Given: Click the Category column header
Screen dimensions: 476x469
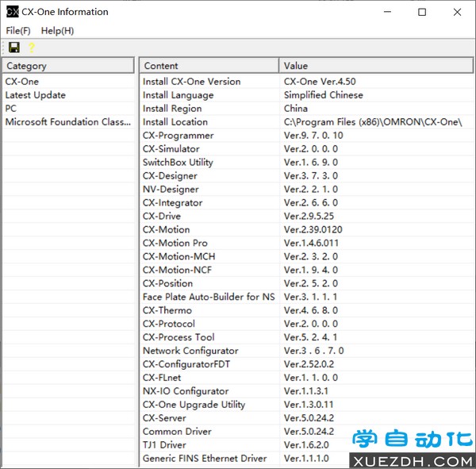Looking at the screenshot, I should coord(68,66).
